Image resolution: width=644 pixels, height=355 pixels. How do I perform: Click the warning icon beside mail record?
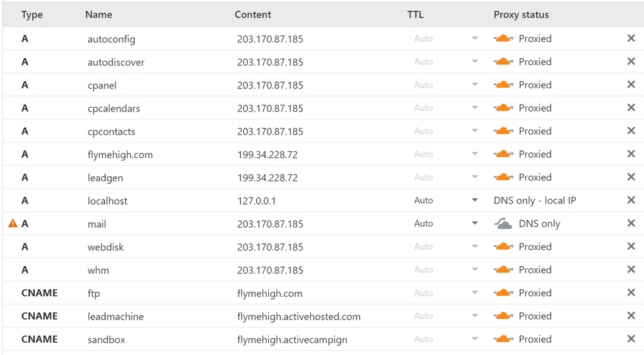[x=12, y=224]
